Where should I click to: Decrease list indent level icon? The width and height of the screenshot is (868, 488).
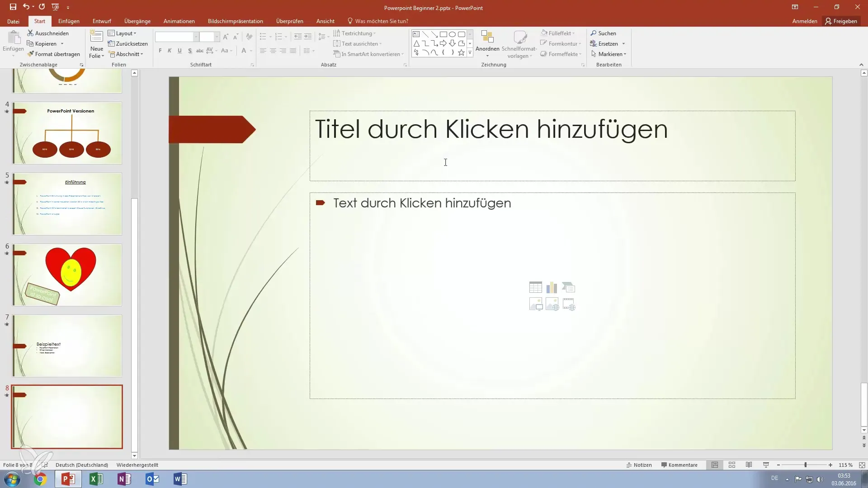[x=298, y=37]
